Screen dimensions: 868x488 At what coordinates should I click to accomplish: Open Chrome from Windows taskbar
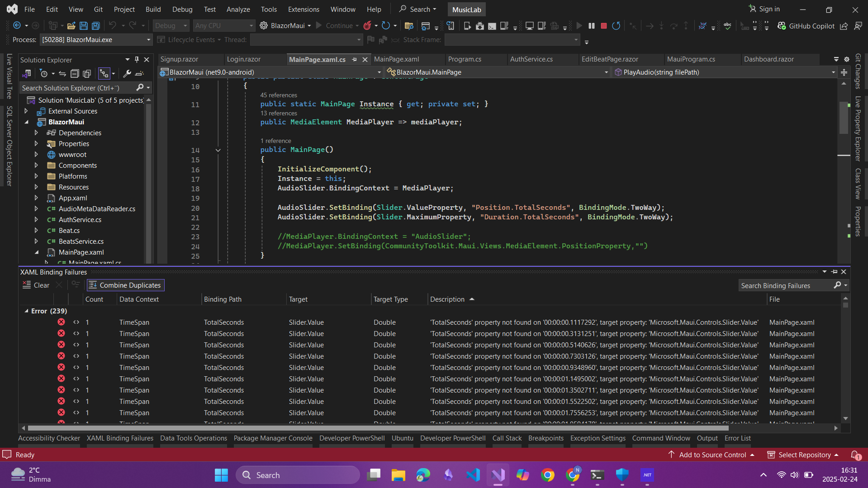(547, 475)
